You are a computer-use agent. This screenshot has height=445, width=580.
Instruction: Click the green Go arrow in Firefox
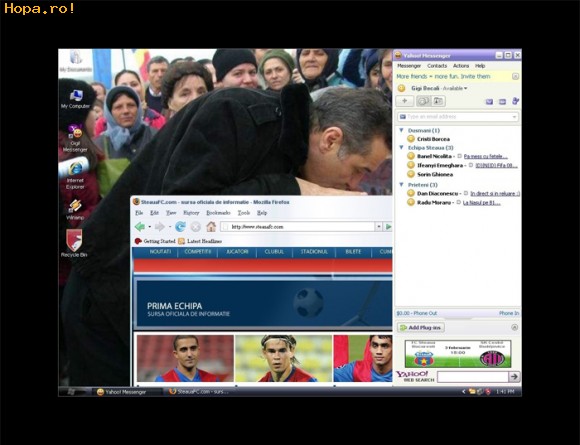tap(388, 226)
